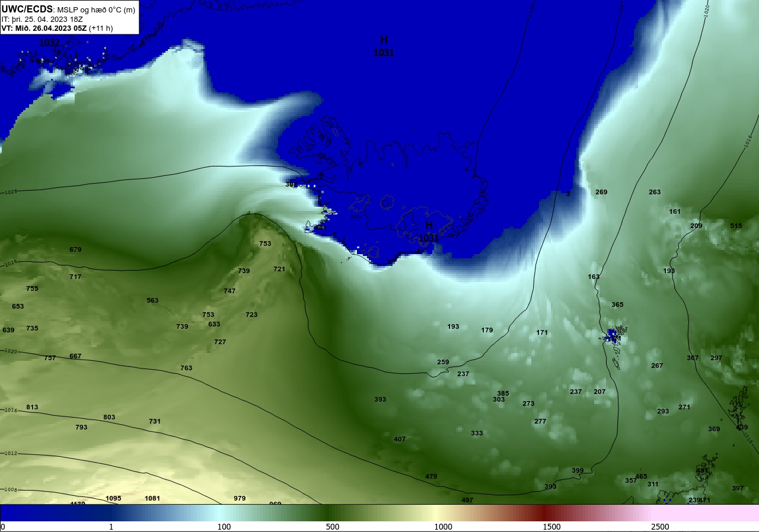This screenshot has height=532, width=759.
Task: Click the value 763 on the map
Action: [x=186, y=368]
